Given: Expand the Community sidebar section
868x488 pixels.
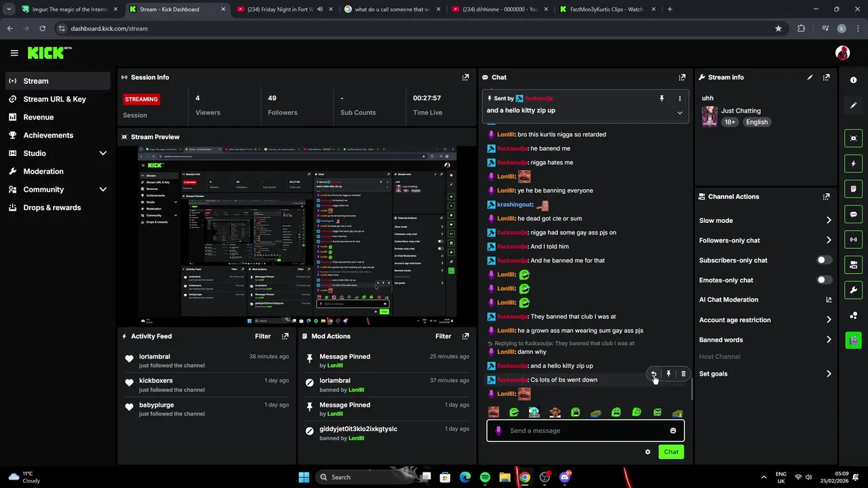Looking at the screenshot, I should pos(103,189).
